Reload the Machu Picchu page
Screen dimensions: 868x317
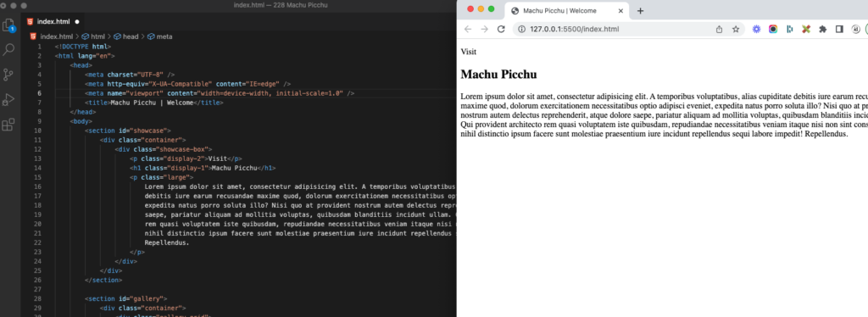click(501, 30)
